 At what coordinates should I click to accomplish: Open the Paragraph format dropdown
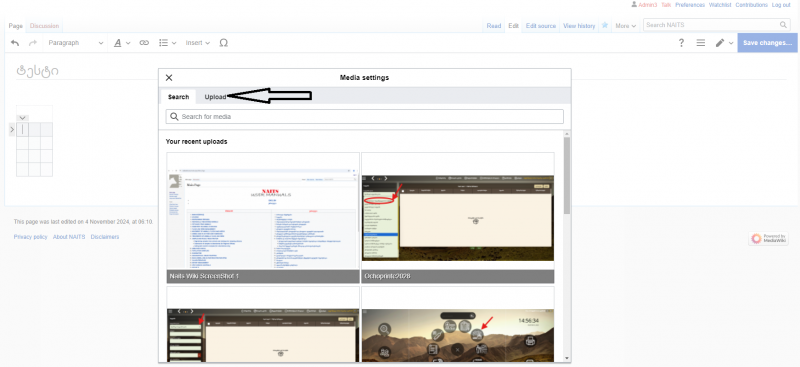point(76,43)
